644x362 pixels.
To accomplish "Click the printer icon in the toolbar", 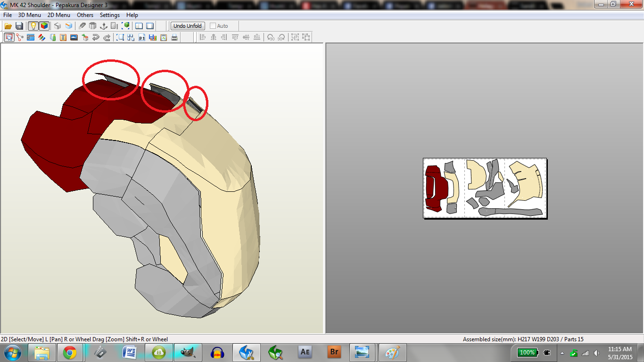I will [x=174, y=37].
